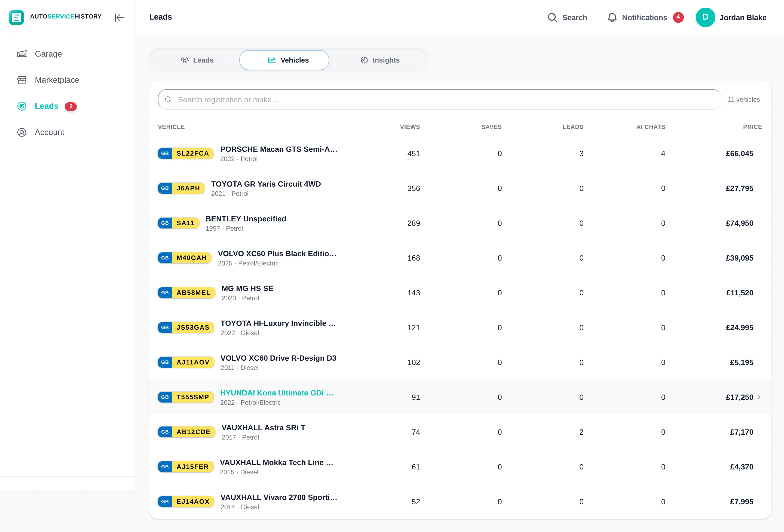Viewport: 784px width, 532px height.
Task: Open the VAUXHALL Astra SRi T row
Action: (460, 432)
